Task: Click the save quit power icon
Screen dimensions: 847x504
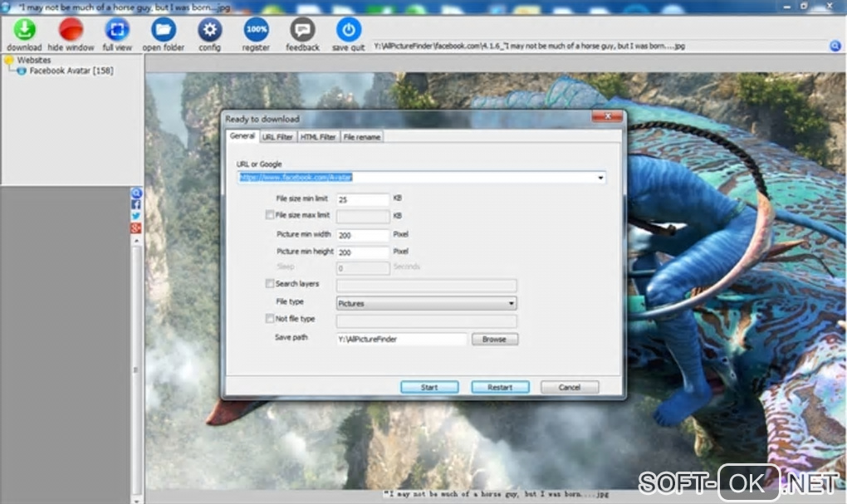Action: tap(349, 30)
